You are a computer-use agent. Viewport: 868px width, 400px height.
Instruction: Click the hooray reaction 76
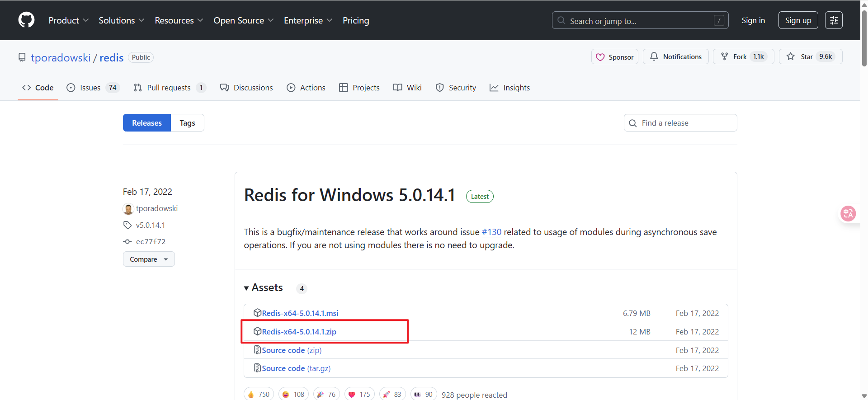326,395
